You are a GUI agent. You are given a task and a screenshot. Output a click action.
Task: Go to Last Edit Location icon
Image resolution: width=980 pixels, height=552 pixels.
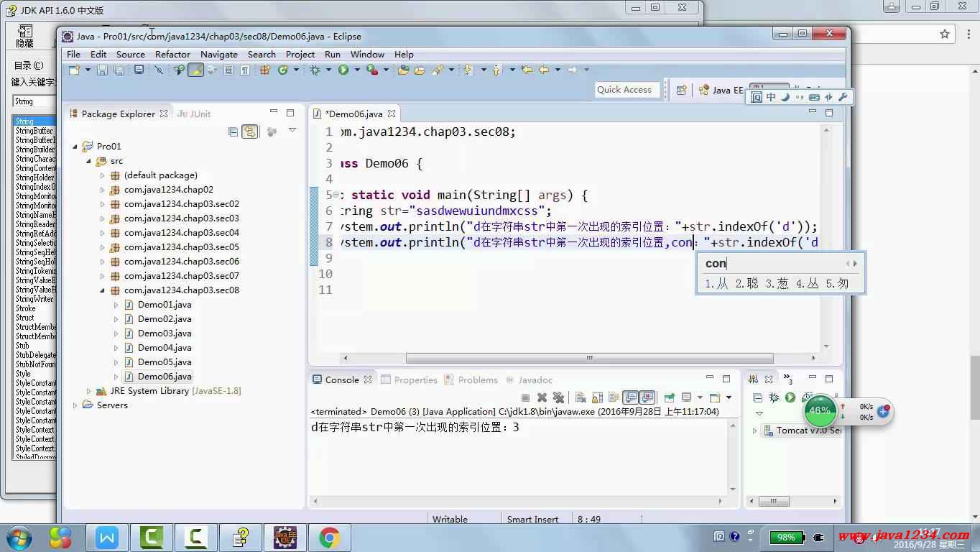click(527, 70)
